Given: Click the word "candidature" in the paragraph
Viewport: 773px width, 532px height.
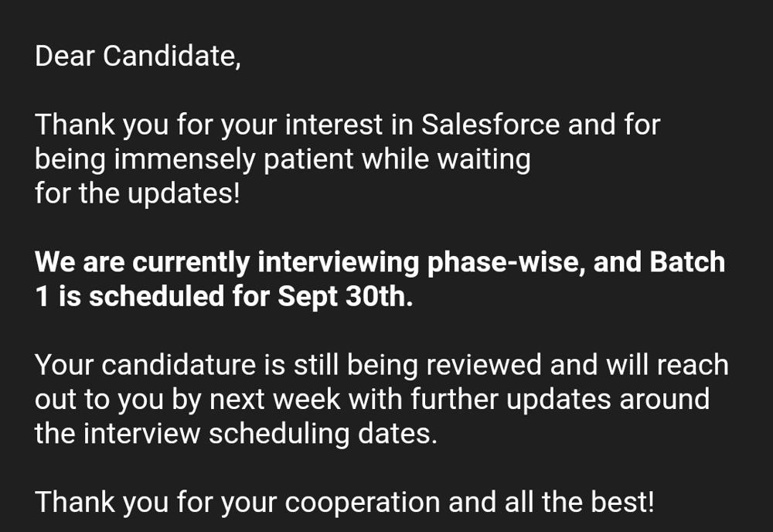Looking at the screenshot, I should point(179,365).
